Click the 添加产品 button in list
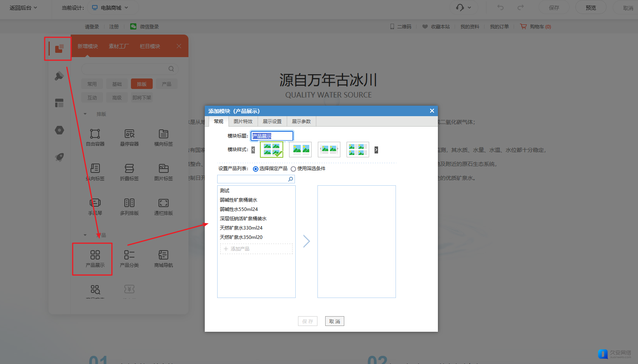 click(x=256, y=249)
